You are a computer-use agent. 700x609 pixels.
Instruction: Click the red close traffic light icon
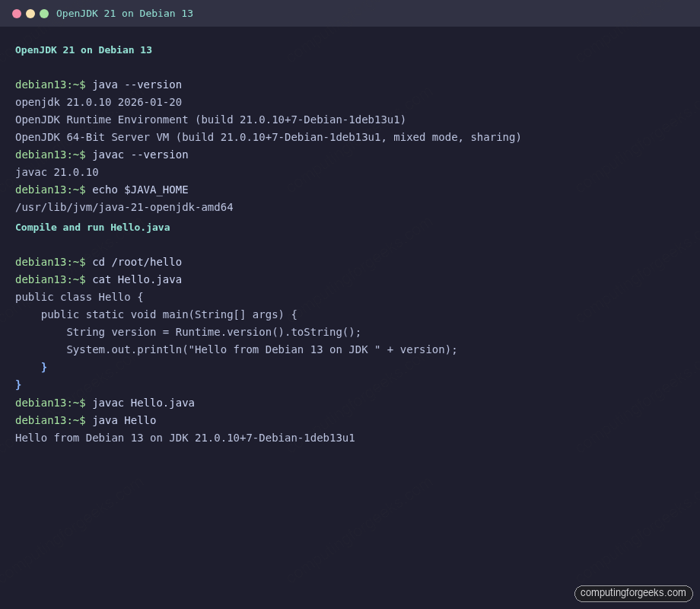tap(16, 13)
